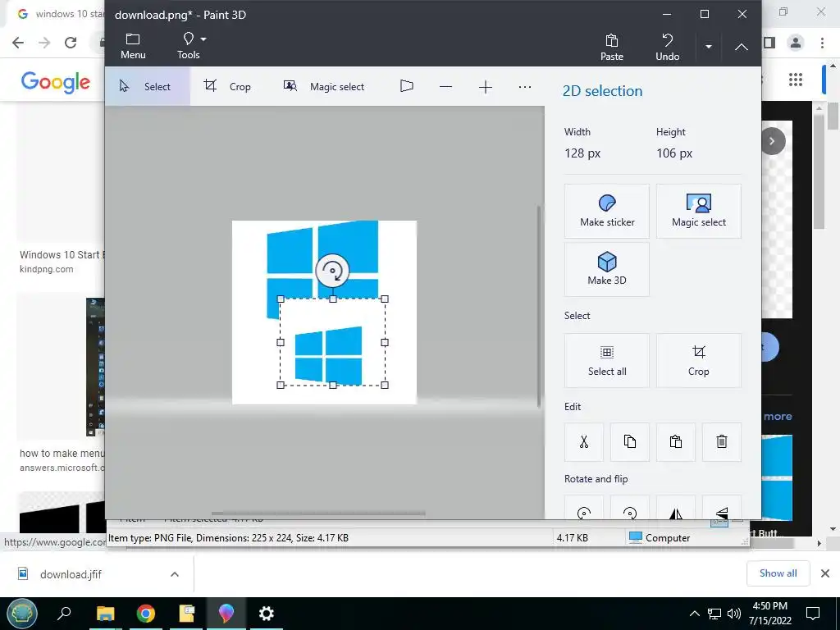The height and width of the screenshot is (630, 840).
Task: Paste using the Edit section clipboard icon
Action: coord(676,442)
